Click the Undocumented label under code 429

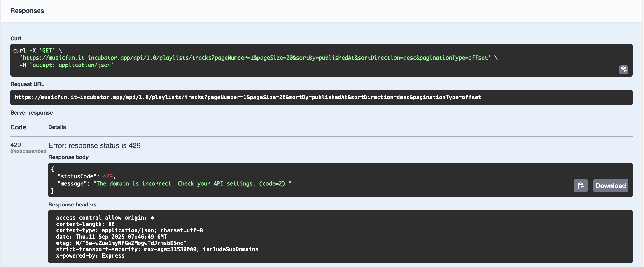coord(28,151)
